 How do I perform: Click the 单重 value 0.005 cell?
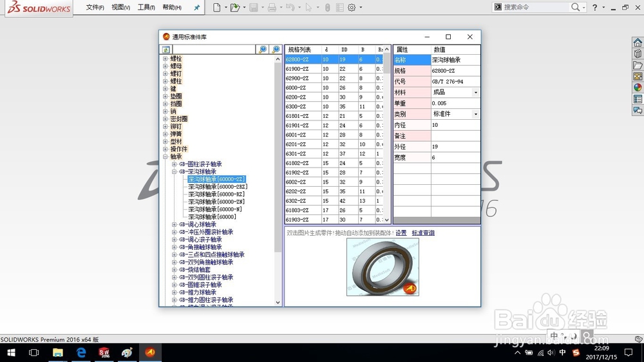point(455,103)
